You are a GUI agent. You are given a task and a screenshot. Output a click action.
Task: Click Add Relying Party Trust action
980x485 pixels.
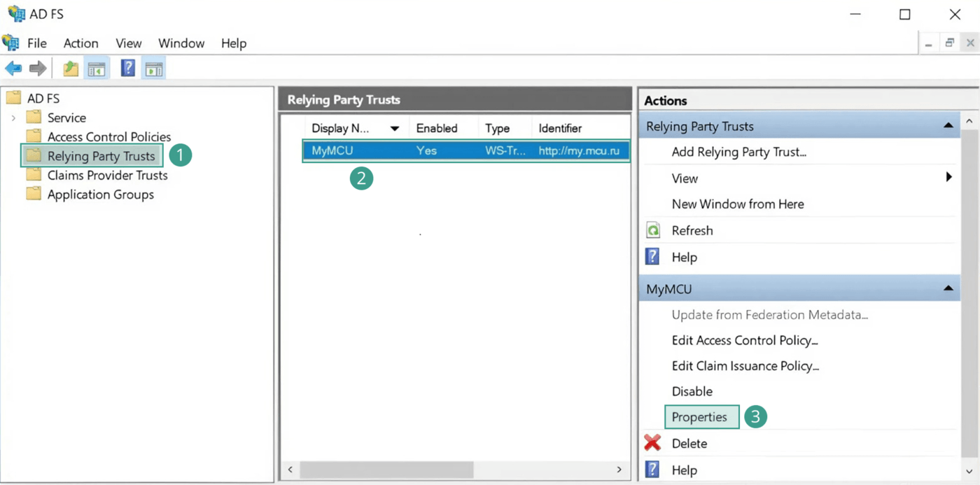click(x=738, y=152)
